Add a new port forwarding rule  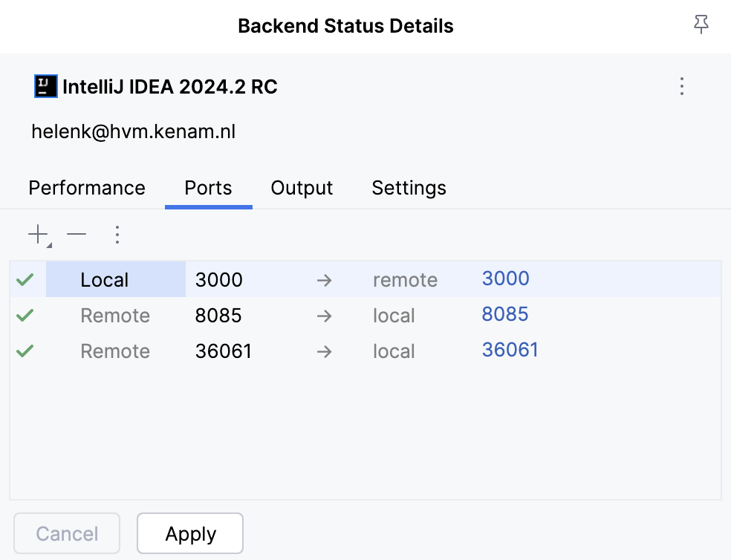click(36, 233)
